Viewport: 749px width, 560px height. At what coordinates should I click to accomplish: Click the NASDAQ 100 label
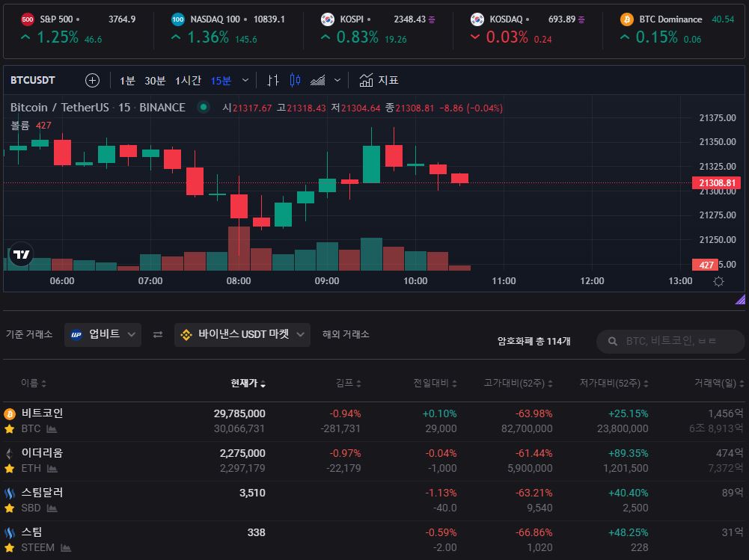(x=215, y=19)
